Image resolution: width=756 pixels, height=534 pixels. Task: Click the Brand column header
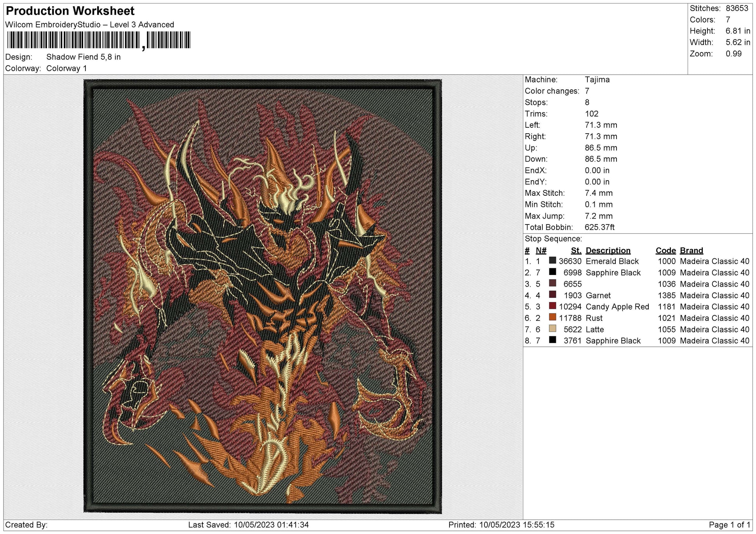(x=691, y=250)
